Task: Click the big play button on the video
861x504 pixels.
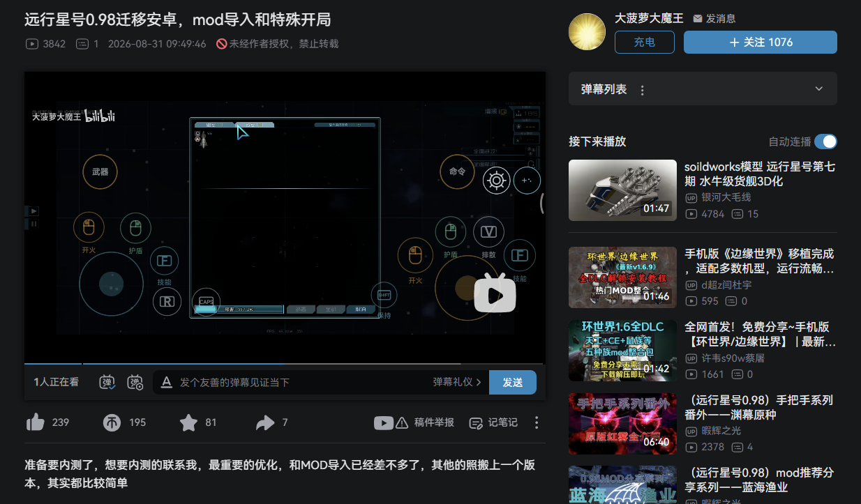Action: pos(495,292)
